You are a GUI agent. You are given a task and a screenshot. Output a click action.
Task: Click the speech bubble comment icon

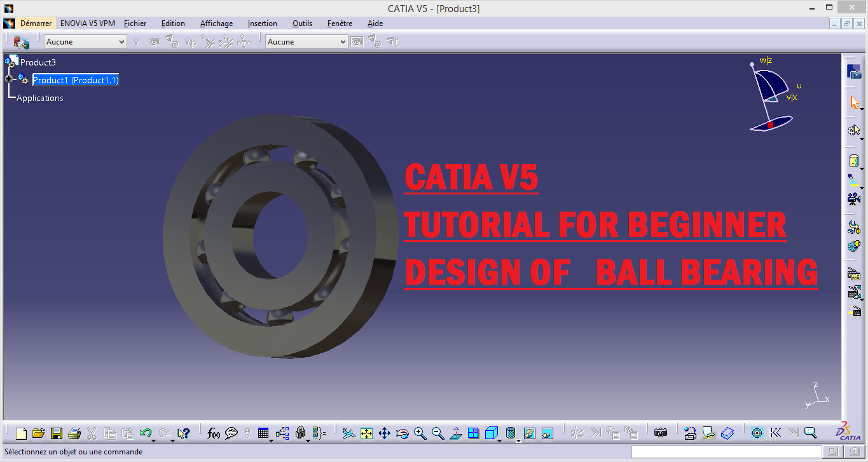[x=231, y=433]
